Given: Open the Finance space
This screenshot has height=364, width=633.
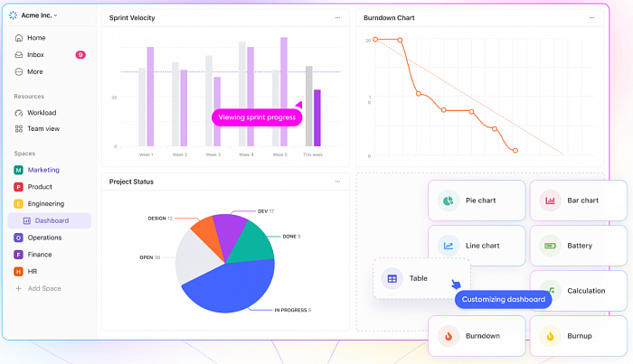Looking at the screenshot, I should click(40, 255).
